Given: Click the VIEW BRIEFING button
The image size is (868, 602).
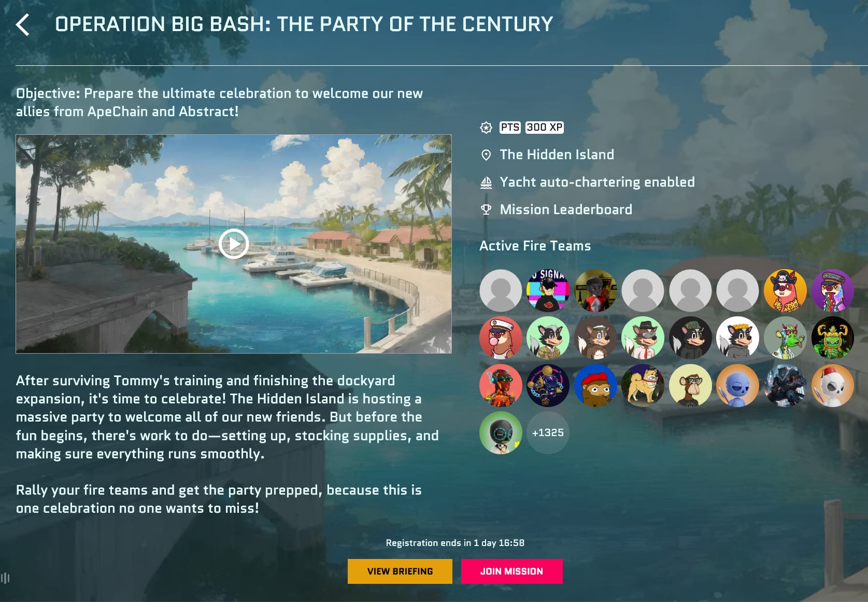Looking at the screenshot, I should (x=400, y=571).
